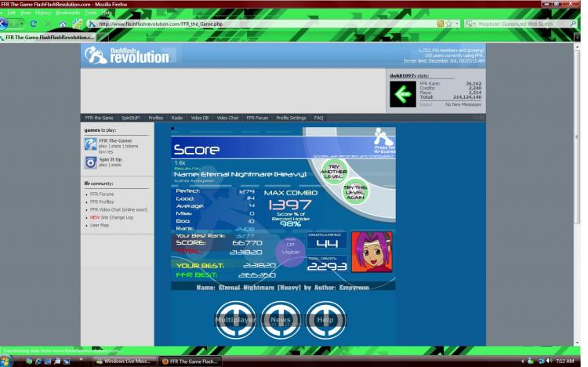Open the Edit menu
Screen dimensions: 588x367
click(11, 13)
